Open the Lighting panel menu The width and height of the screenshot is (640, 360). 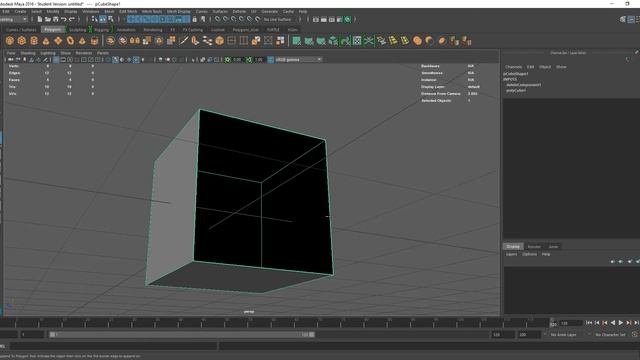click(48, 53)
